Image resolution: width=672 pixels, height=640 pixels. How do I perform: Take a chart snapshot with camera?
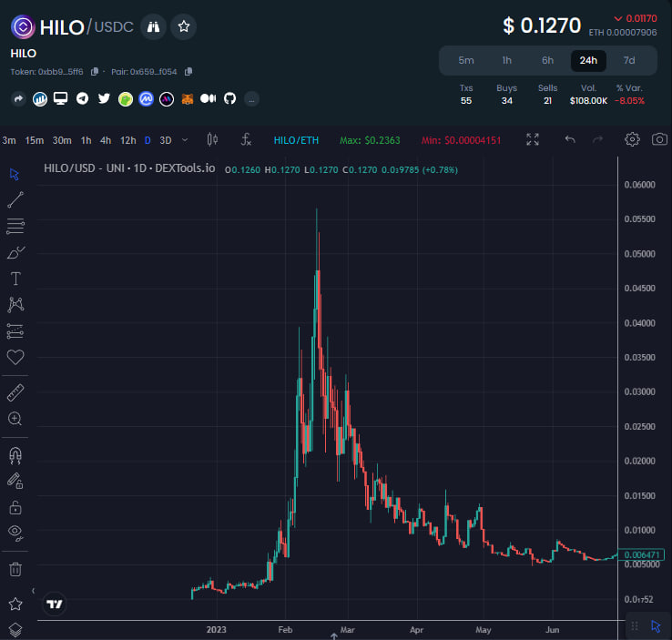coord(659,139)
